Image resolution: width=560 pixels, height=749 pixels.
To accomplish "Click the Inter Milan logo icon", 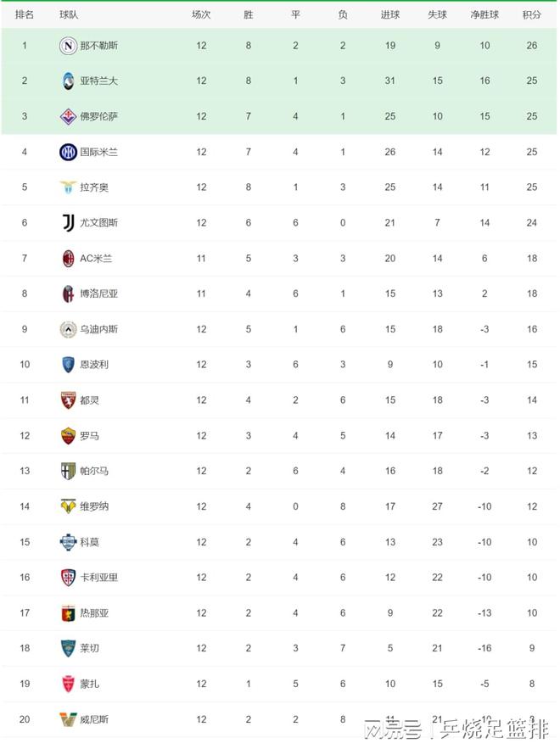I will 68,152.
